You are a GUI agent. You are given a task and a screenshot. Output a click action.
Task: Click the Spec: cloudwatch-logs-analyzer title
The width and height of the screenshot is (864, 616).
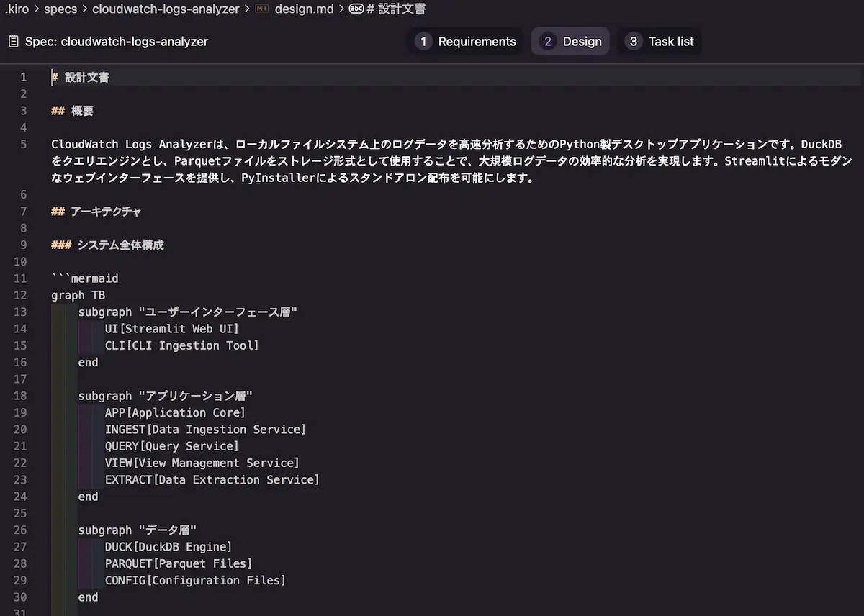(x=116, y=42)
